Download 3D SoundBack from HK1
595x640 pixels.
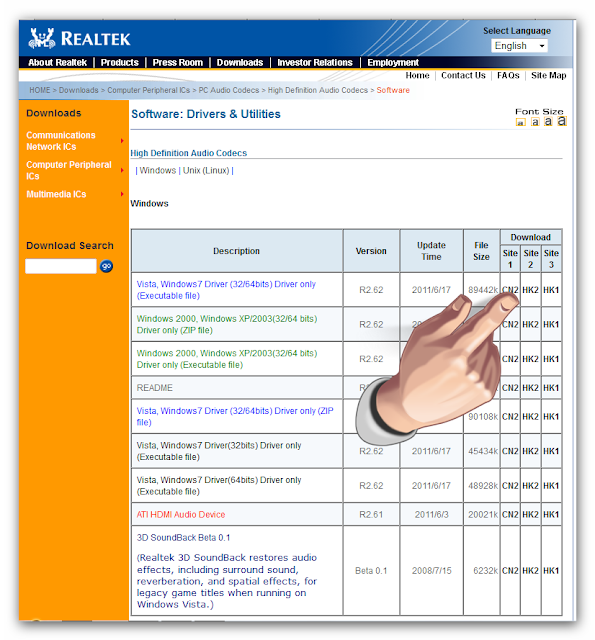(551, 571)
